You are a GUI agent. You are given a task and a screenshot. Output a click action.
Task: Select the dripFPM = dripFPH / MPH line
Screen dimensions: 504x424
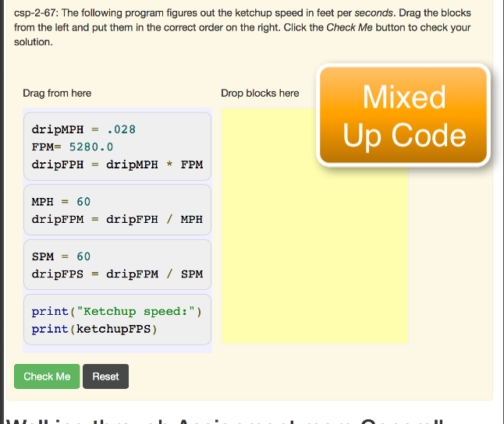pyautogui.click(x=117, y=219)
